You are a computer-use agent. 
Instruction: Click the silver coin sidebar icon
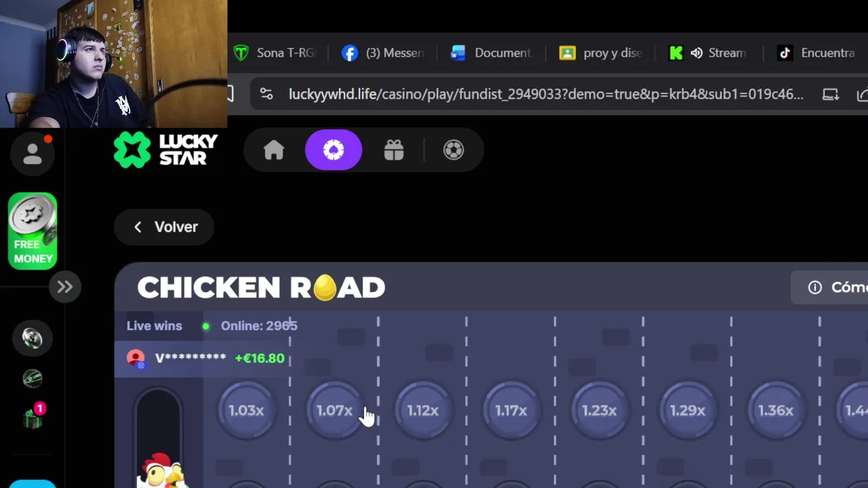coord(33,338)
